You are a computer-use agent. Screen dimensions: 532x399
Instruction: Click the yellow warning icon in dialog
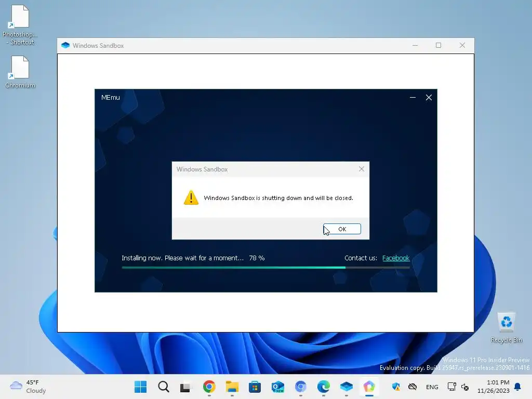tap(191, 197)
